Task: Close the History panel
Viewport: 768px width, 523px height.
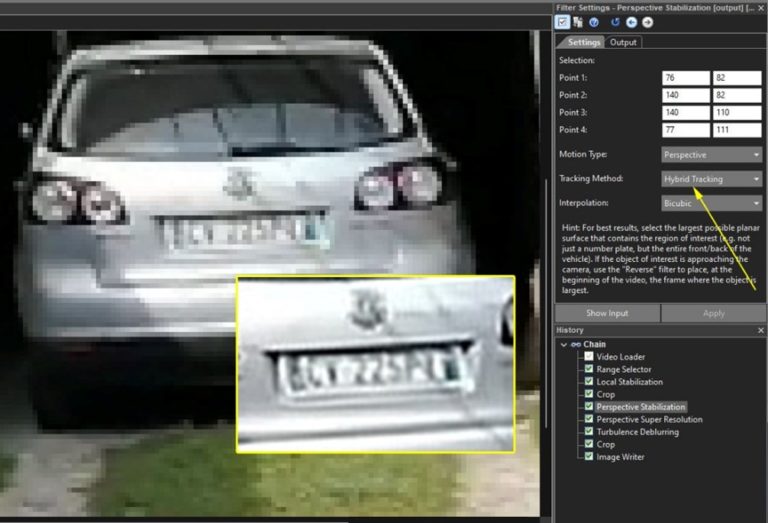Action: click(761, 331)
